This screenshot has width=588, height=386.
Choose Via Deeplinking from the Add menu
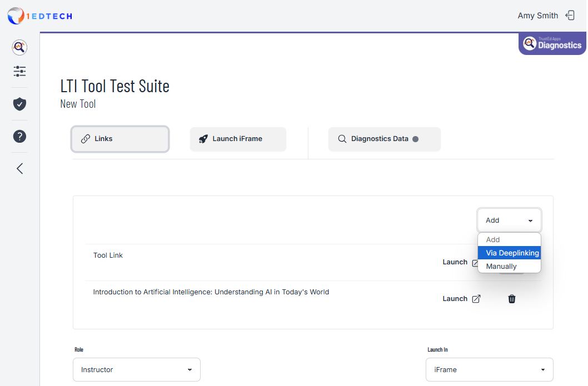tap(509, 253)
